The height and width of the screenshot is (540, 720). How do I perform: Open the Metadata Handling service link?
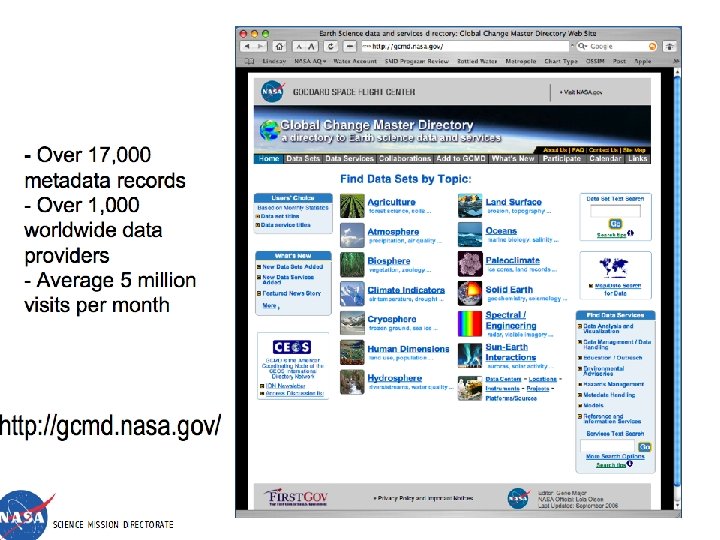pos(609,395)
